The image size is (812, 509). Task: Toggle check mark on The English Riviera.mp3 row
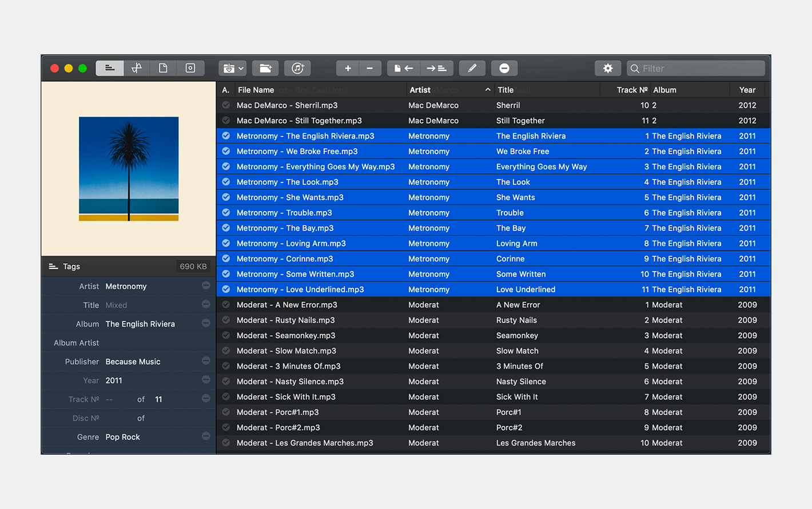pyautogui.click(x=226, y=136)
